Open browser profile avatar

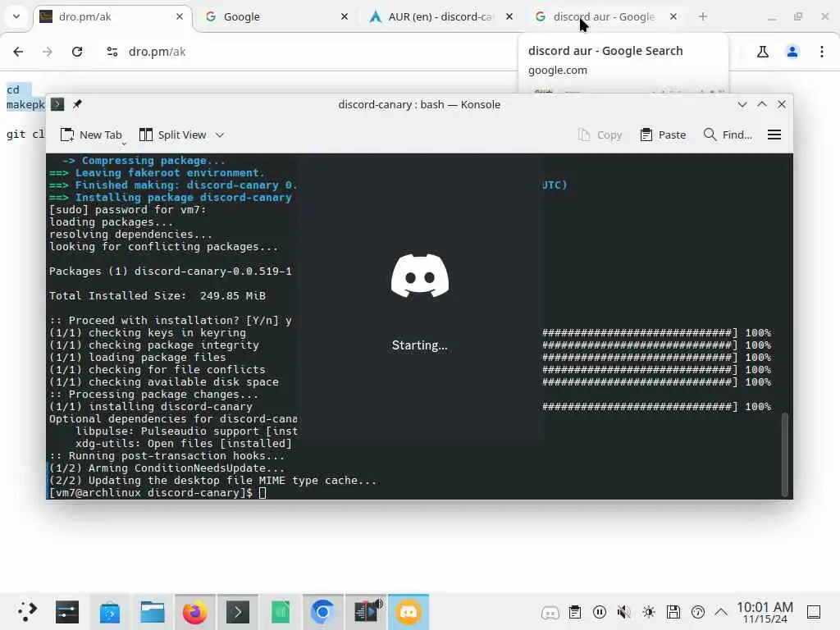click(x=792, y=52)
